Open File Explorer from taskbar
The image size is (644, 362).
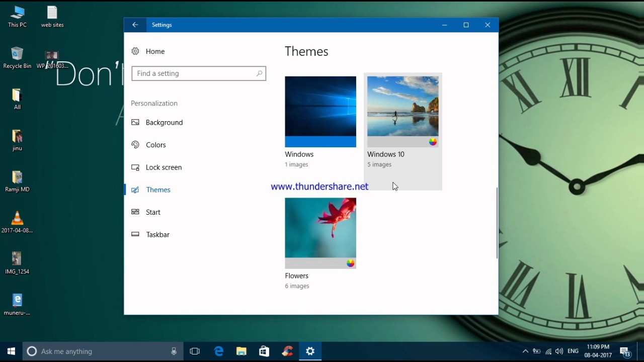point(242,351)
